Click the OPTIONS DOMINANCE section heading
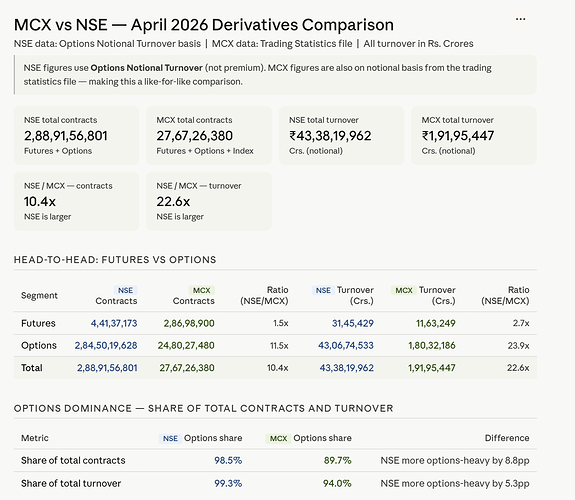Image resolution: width=575 pixels, height=500 pixels. (x=204, y=408)
